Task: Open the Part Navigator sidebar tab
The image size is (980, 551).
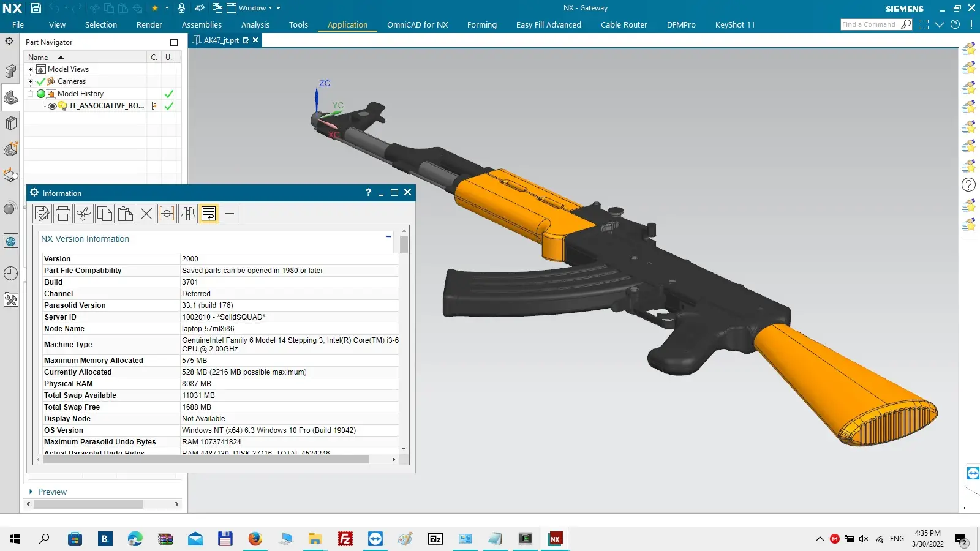Action: [x=10, y=97]
